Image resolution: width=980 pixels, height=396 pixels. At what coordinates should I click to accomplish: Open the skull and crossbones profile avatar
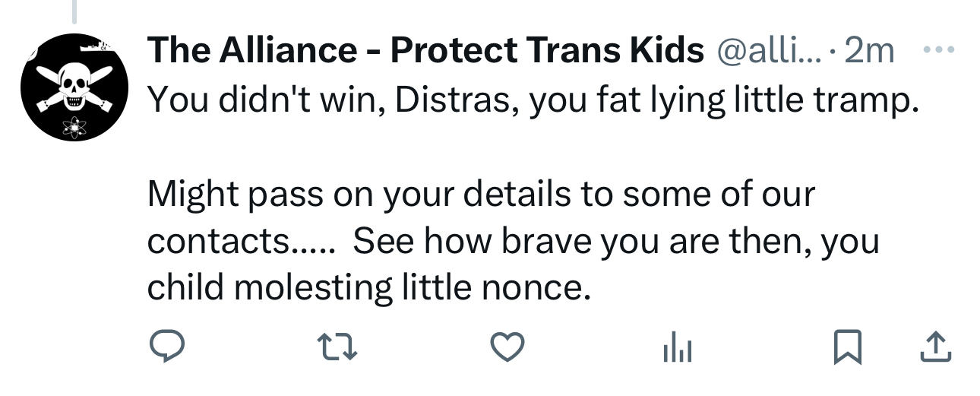pyautogui.click(x=73, y=87)
